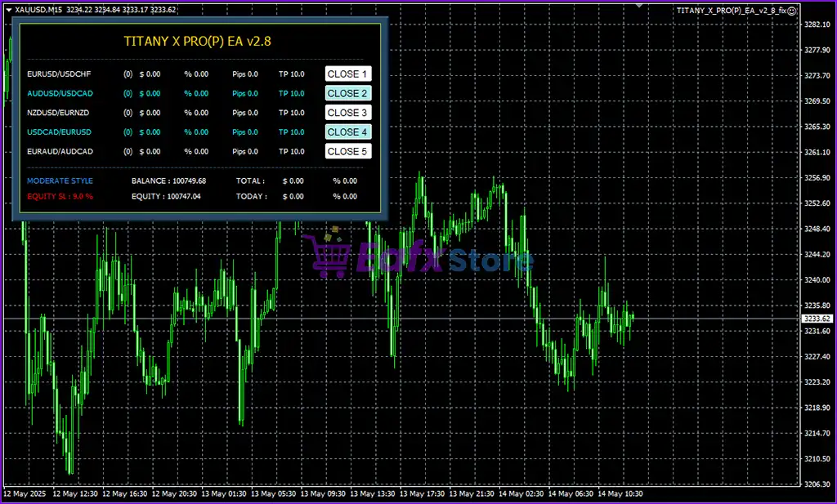Click the (0) count in the AUDUSD/USDCAD row

point(128,93)
